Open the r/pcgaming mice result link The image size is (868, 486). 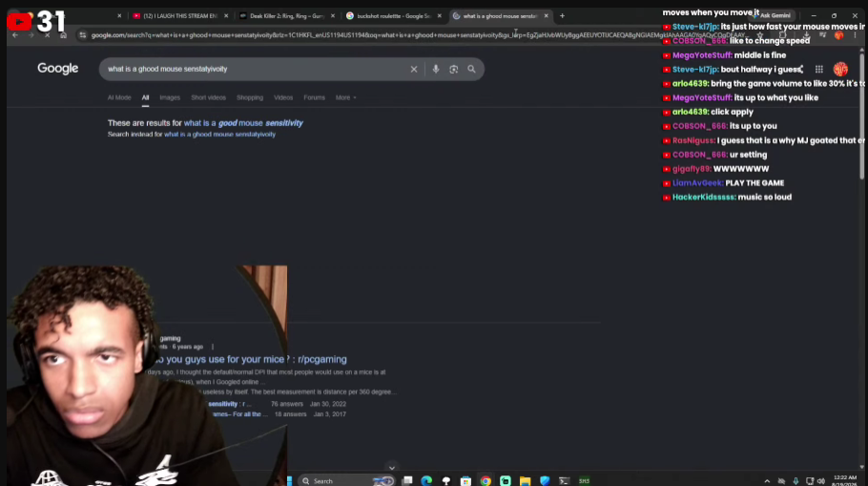pyautogui.click(x=250, y=359)
